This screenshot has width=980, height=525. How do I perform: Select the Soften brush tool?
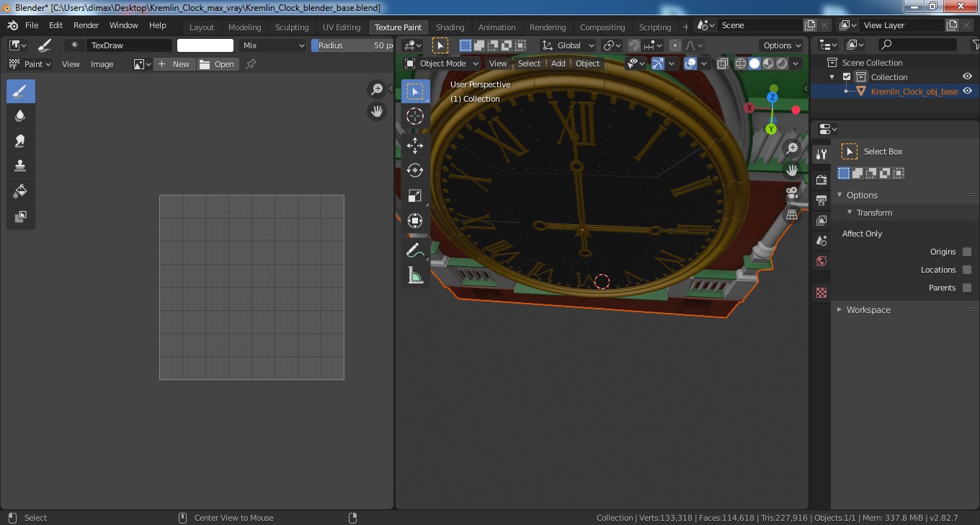click(x=21, y=116)
